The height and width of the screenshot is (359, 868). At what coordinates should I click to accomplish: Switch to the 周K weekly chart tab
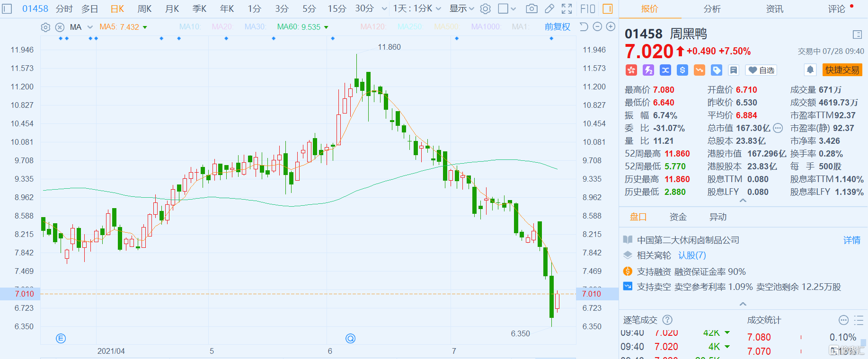(144, 9)
